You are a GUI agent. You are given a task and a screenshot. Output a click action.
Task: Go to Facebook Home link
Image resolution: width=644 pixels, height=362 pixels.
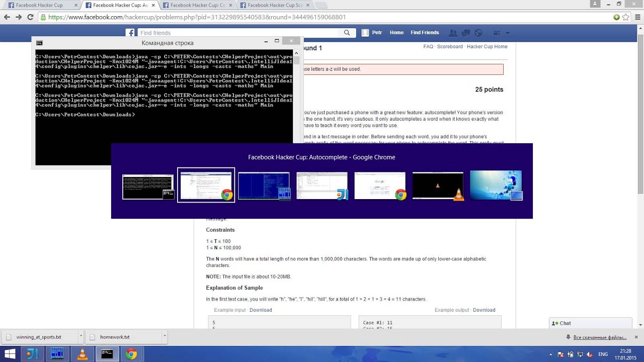tap(396, 33)
